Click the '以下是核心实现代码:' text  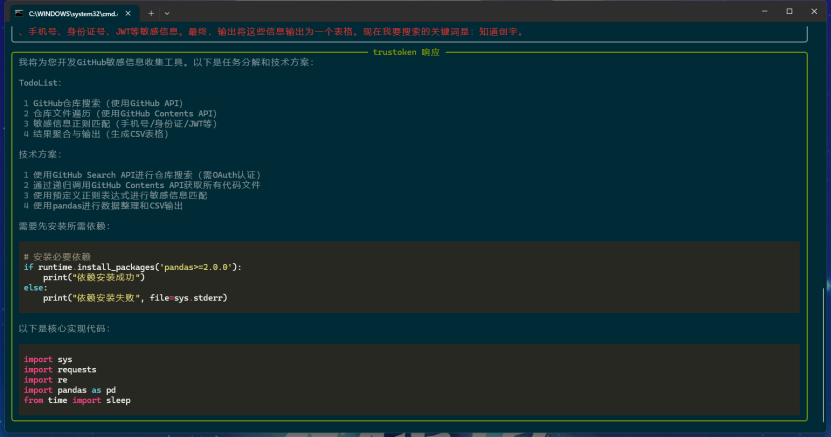[65, 328]
